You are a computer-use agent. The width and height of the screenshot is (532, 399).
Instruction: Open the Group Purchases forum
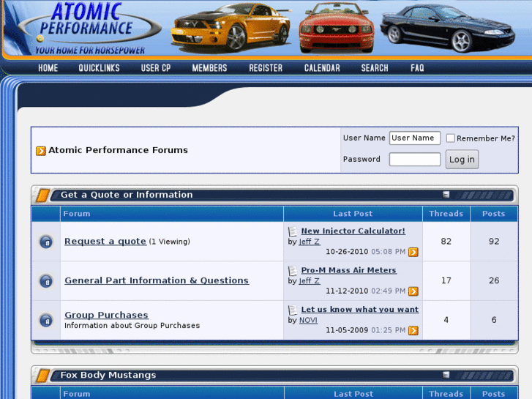[x=106, y=315]
